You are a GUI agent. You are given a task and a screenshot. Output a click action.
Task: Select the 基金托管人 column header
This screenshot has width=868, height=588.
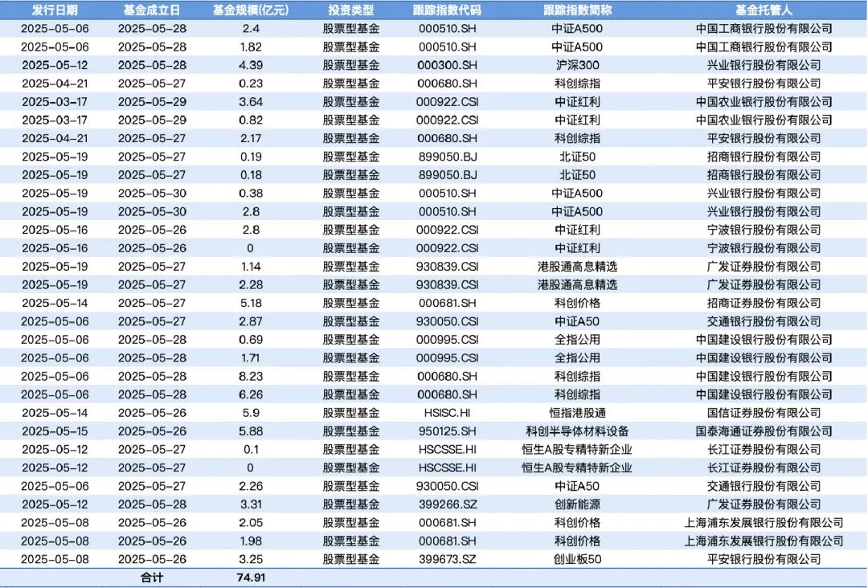pyautogui.click(x=764, y=10)
